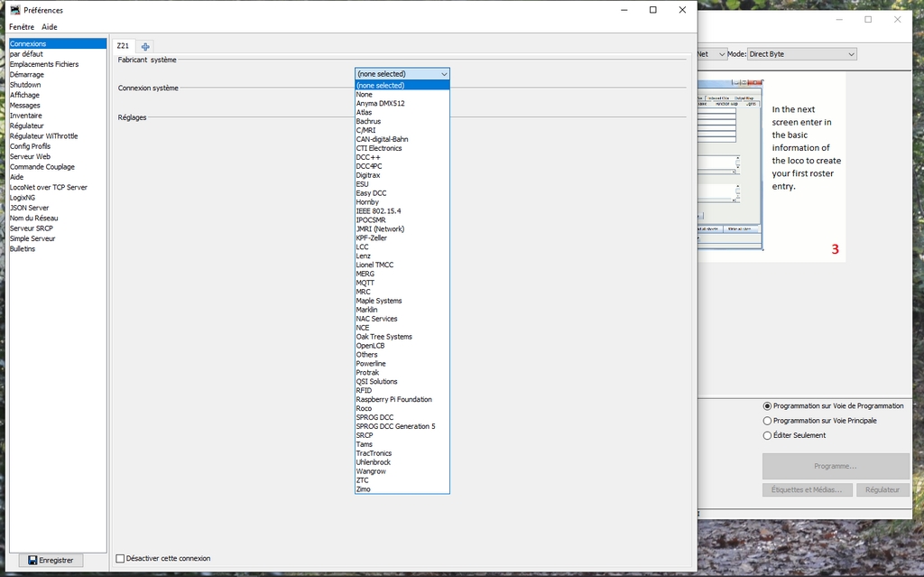Choose JMRI (Network) entry
Screen dimensions: 924x577
(x=402, y=229)
